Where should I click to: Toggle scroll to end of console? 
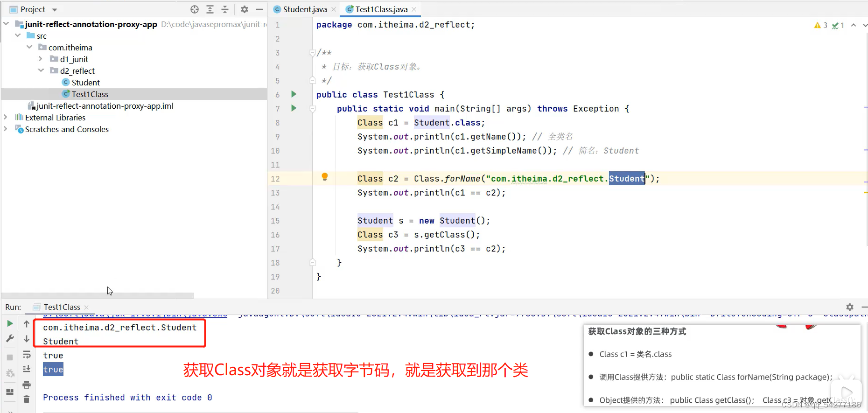tap(27, 369)
